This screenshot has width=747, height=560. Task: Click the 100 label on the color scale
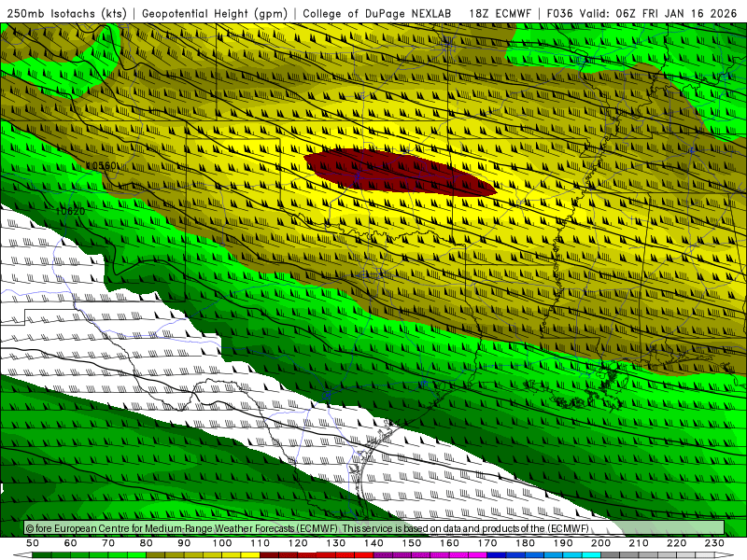point(222,543)
